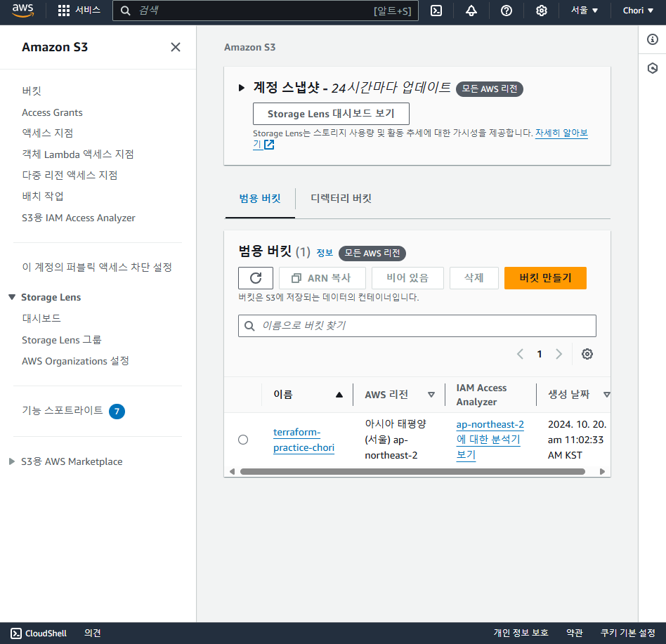The image size is (666, 644).
Task: Open 객체 Lambda 액세스 지점 navigation item
Action: pyautogui.click(x=78, y=154)
